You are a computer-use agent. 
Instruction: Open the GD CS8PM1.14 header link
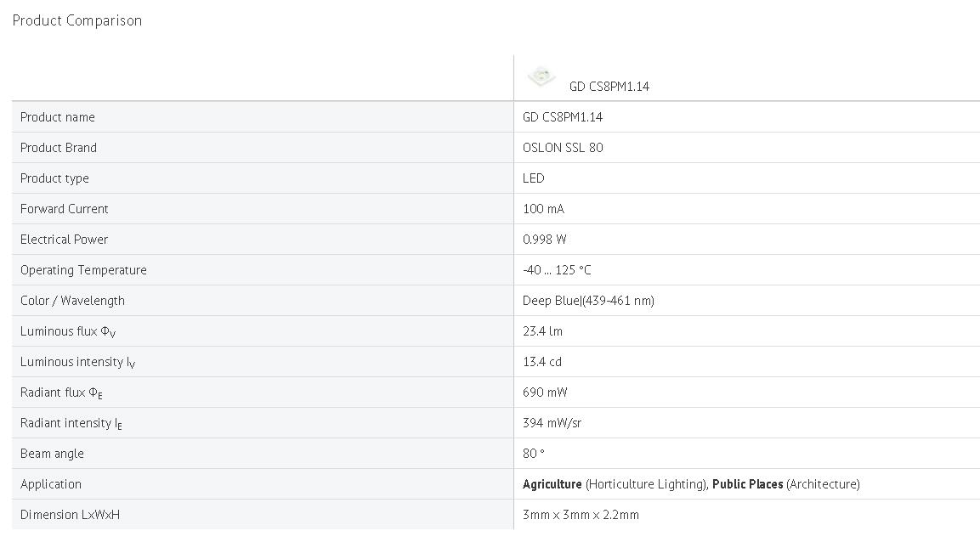click(609, 87)
